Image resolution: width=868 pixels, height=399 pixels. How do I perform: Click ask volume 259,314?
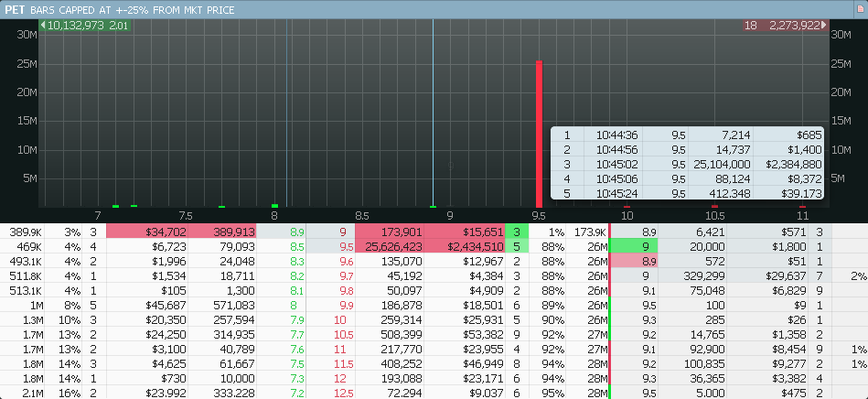click(402, 319)
